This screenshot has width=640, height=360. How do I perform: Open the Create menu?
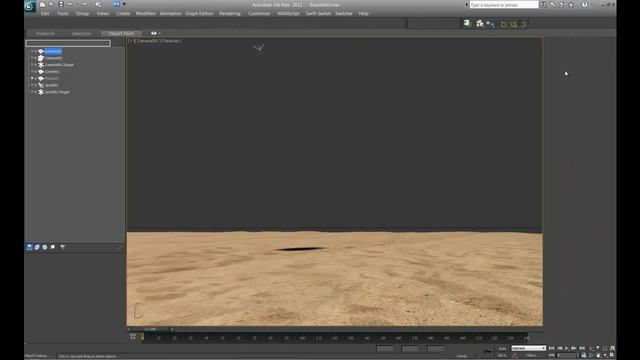[x=123, y=13]
